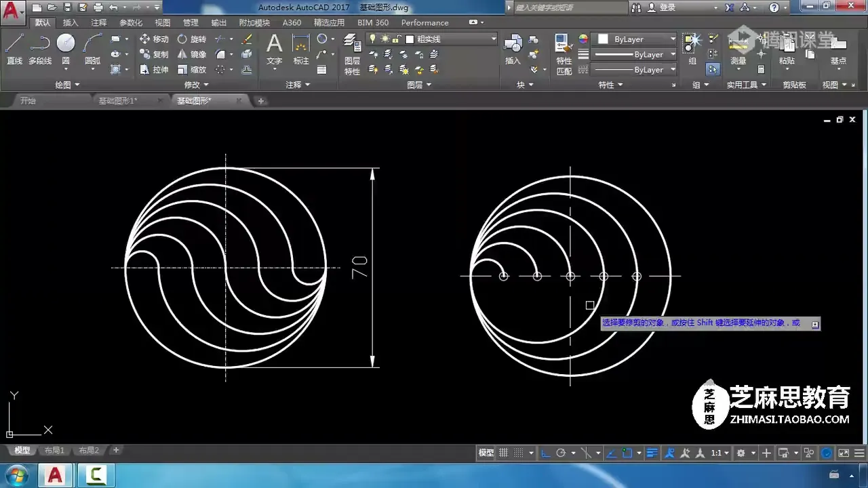
Task: Activate the Move (移动) tool
Action: click(154, 39)
